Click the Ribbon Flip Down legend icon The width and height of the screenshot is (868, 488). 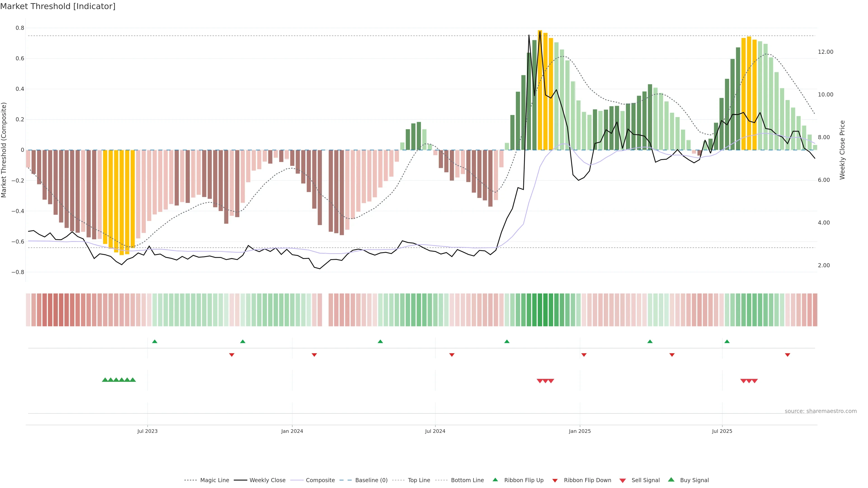tap(555, 480)
